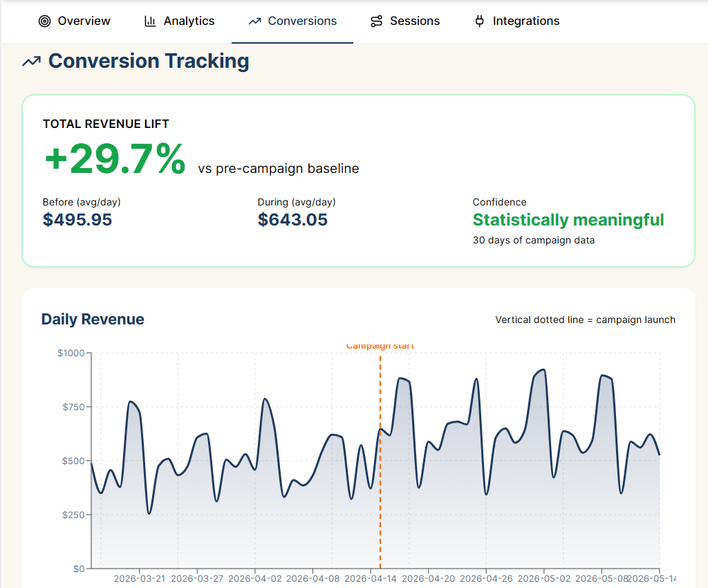Click the 2026-05-02 x-axis date
This screenshot has height=588, width=708.
(544, 578)
